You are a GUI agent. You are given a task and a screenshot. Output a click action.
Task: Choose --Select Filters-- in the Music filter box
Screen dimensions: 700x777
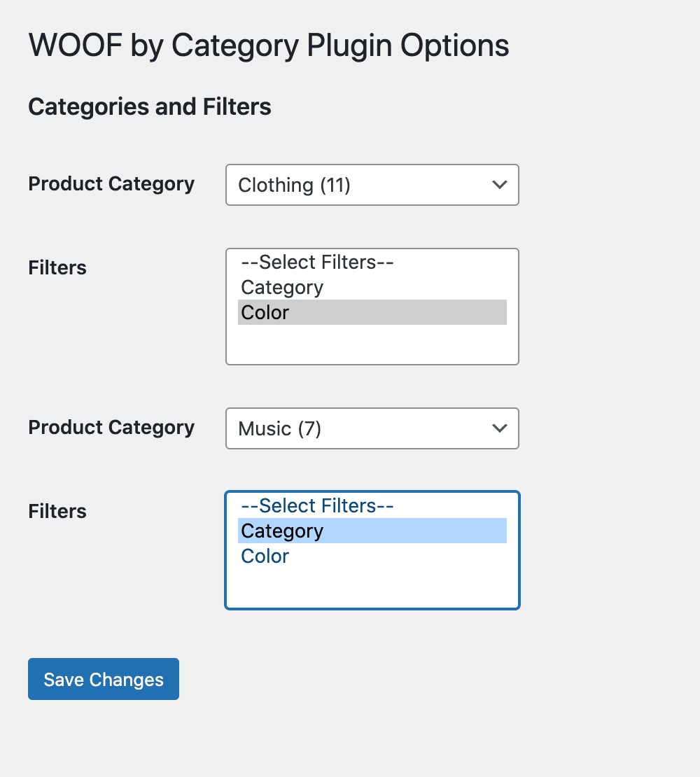[x=316, y=505]
